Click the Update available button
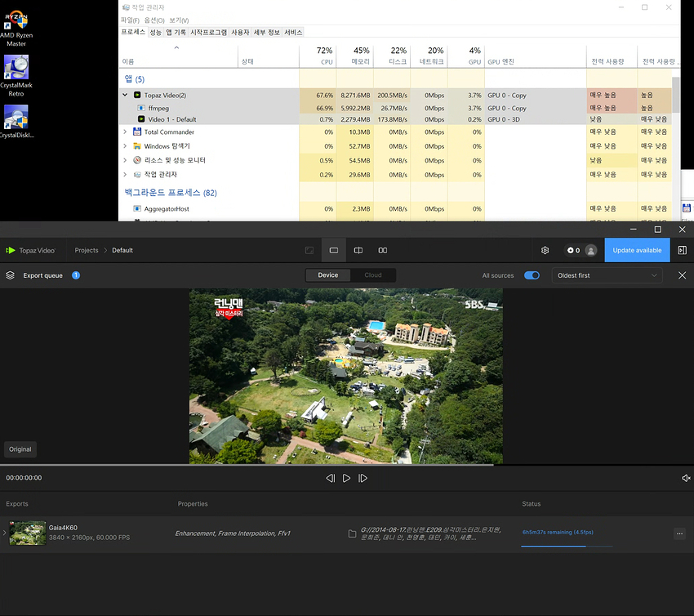Screen dimensions: 694x616 tap(637, 250)
